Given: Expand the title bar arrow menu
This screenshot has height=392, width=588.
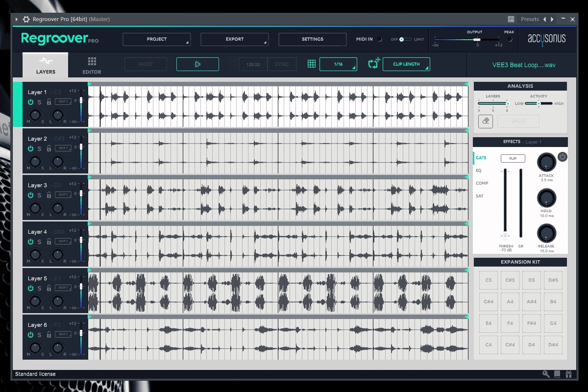Looking at the screenshot, I should [17, 19].
